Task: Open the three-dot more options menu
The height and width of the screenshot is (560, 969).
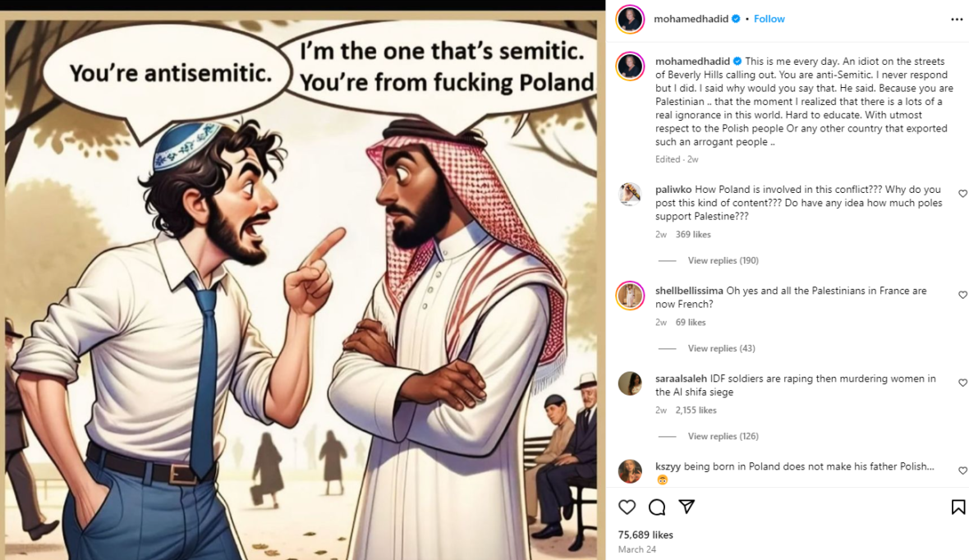Action: (957, 19)
